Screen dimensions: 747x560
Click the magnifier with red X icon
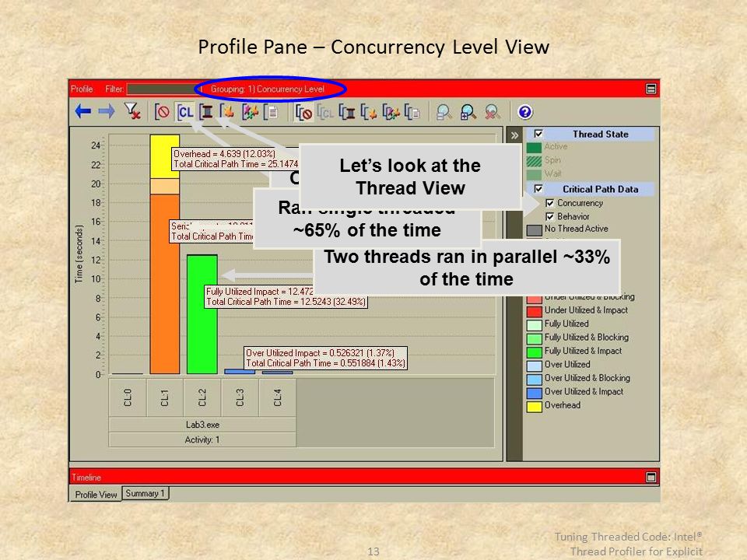492,112
